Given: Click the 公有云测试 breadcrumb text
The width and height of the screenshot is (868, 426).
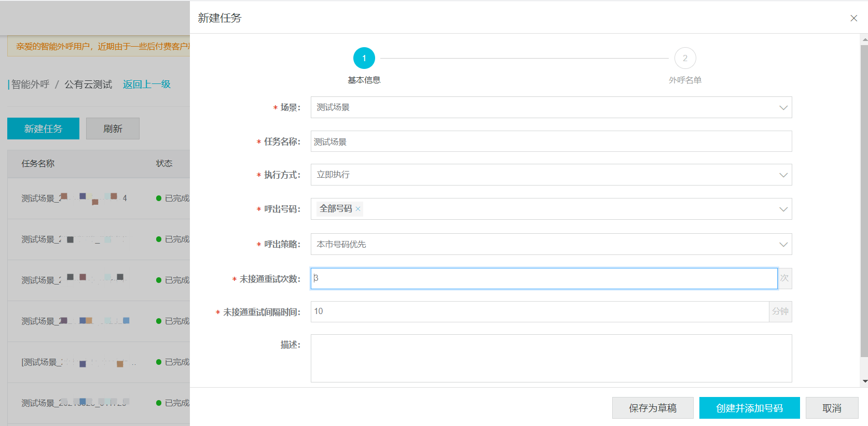Looking at the screenshot, I should 88,84.
